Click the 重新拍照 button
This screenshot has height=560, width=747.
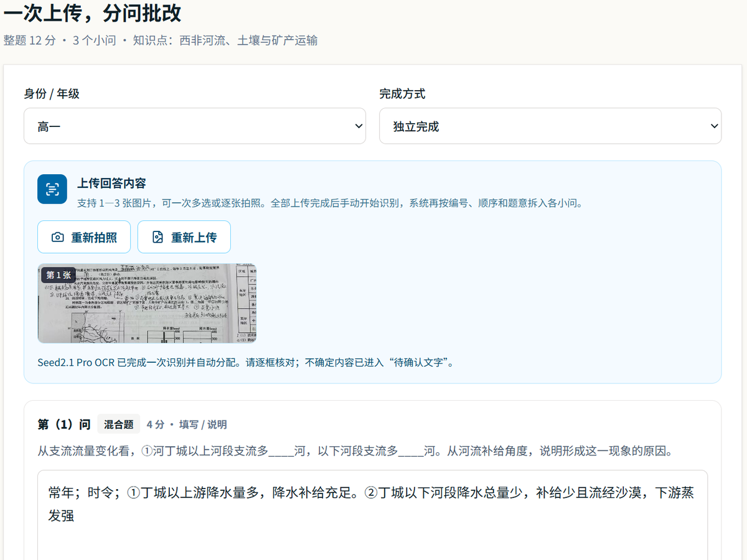[84, 237]
